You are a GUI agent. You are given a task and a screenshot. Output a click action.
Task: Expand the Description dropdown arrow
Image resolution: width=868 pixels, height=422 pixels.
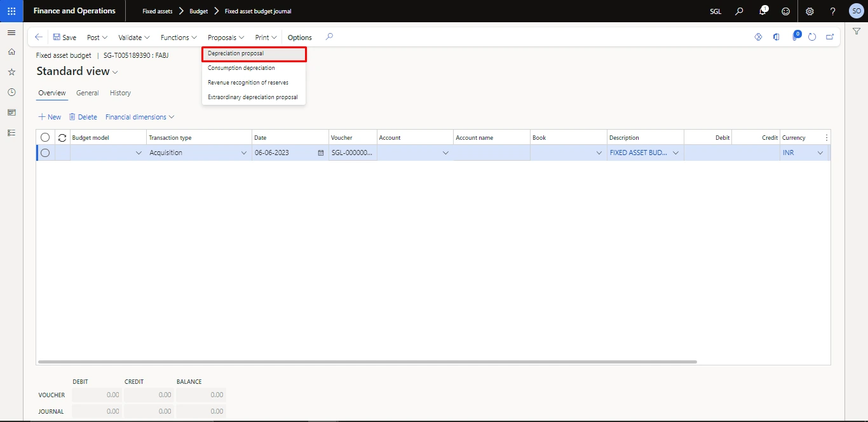[675, 153]
